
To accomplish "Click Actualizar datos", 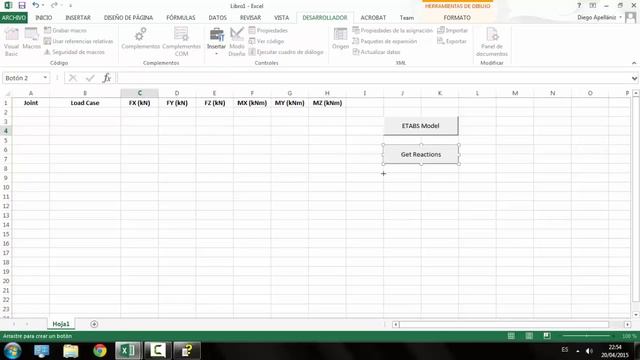I will 376,52.
